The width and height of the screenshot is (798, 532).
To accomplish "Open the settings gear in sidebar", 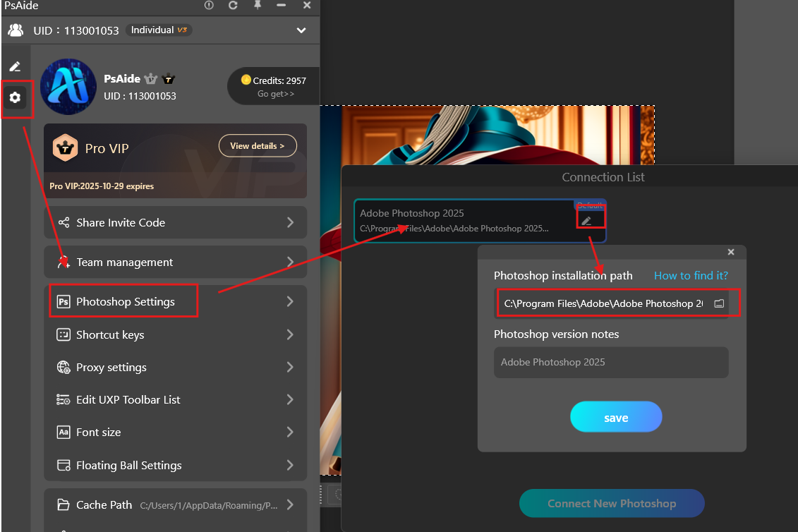I will (15, 97).
